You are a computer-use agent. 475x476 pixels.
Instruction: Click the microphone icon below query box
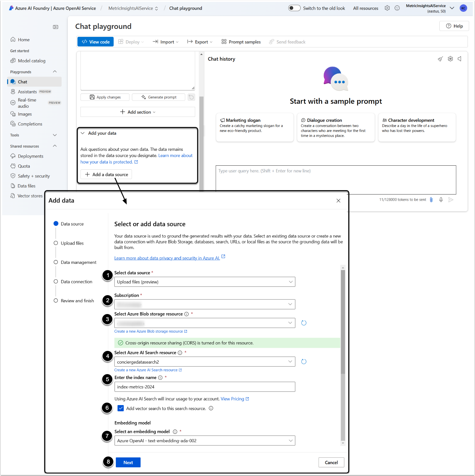coord(441,200)
